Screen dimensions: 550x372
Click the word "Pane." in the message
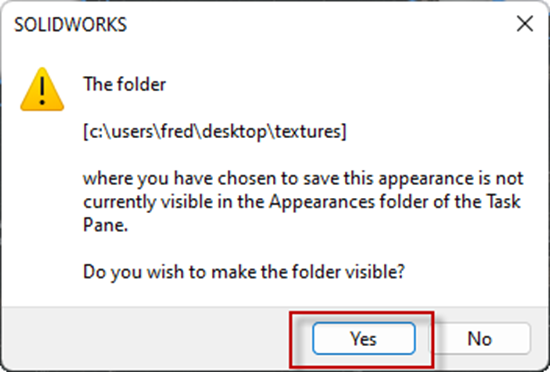(x=105, y=225)
